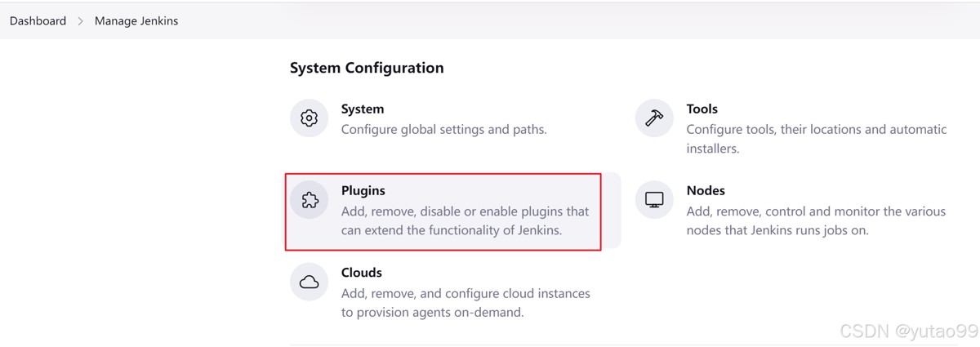Go to Dashboard in the breadcrumb
The image size is (980, 347).
[x=38, y=21]
